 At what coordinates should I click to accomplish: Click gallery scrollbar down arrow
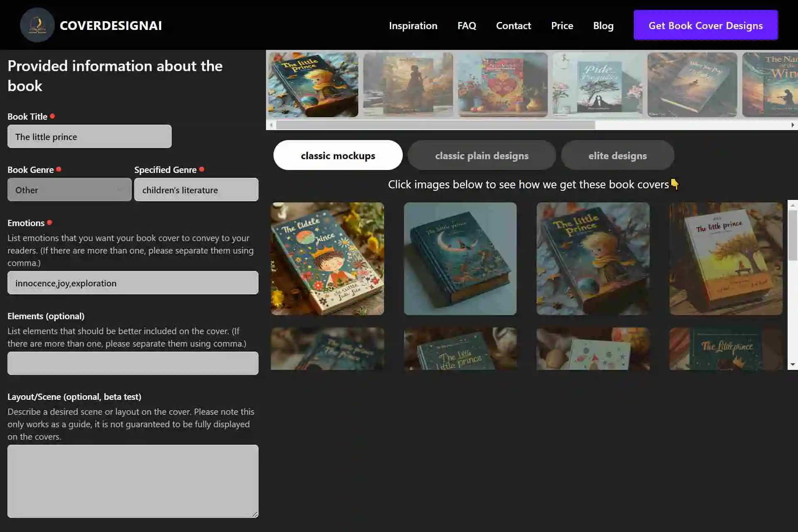click(x=793, y=365)
